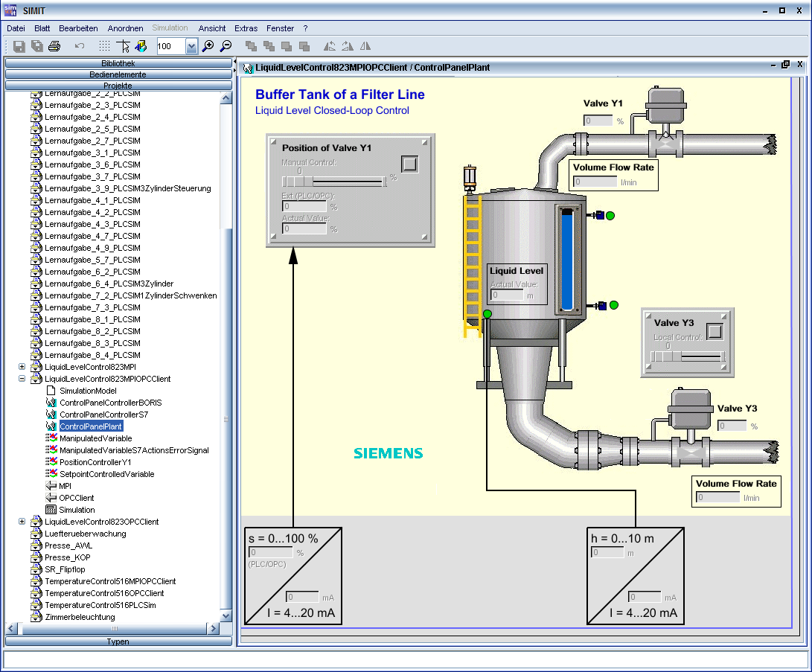This screenshot has width=812, height=672.
Task: Click the Save All toolbar icon
Action: tap(36, 46)
